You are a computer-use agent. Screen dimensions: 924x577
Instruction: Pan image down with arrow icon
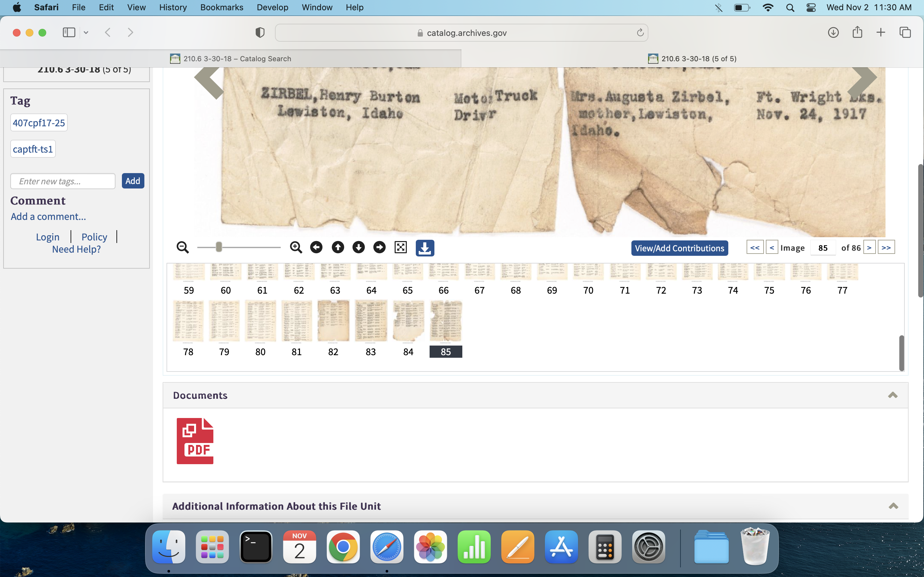pyautogui.click(x=358, y=247)
